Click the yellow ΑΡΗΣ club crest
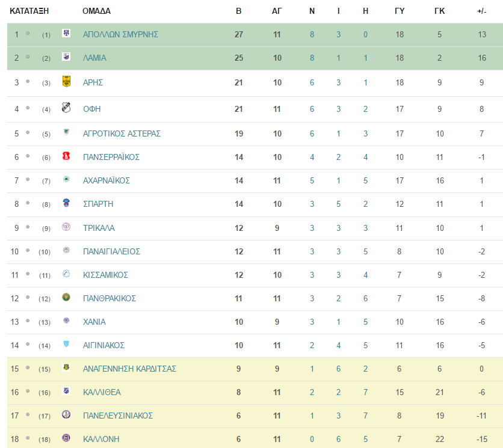The height and width of the screenshot is (448, 503). (x=66, y=81)
